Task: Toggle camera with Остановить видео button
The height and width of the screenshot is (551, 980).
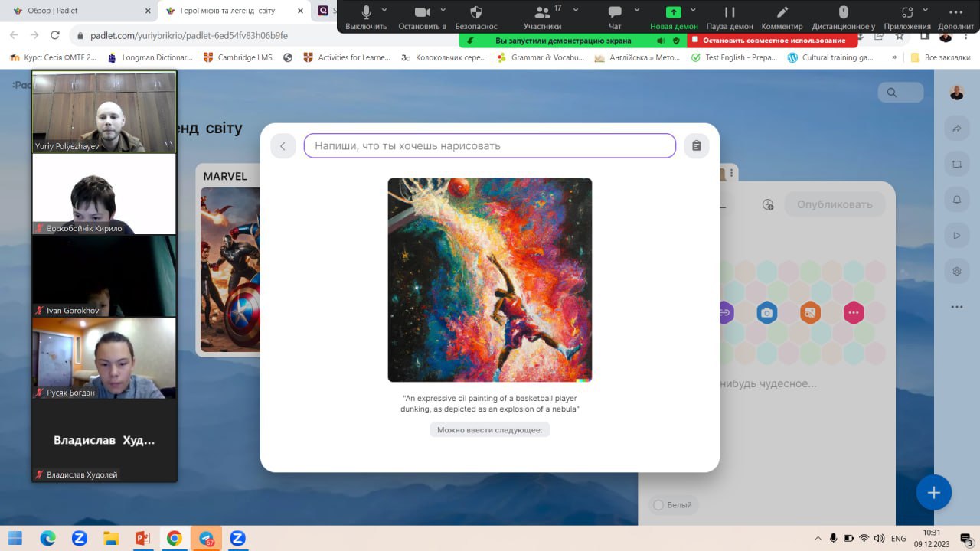Action: [422, 17]
